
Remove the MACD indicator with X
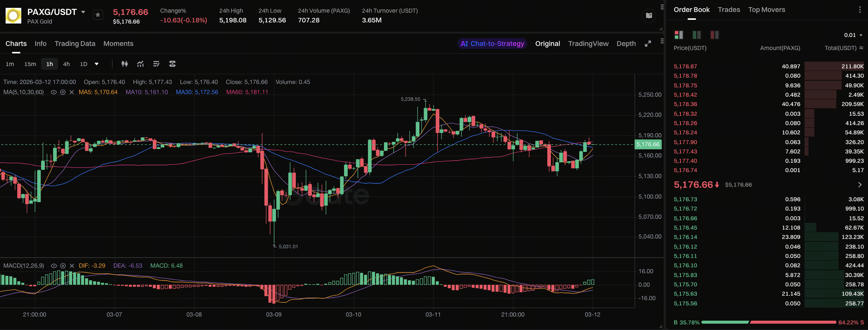[72, 266]
